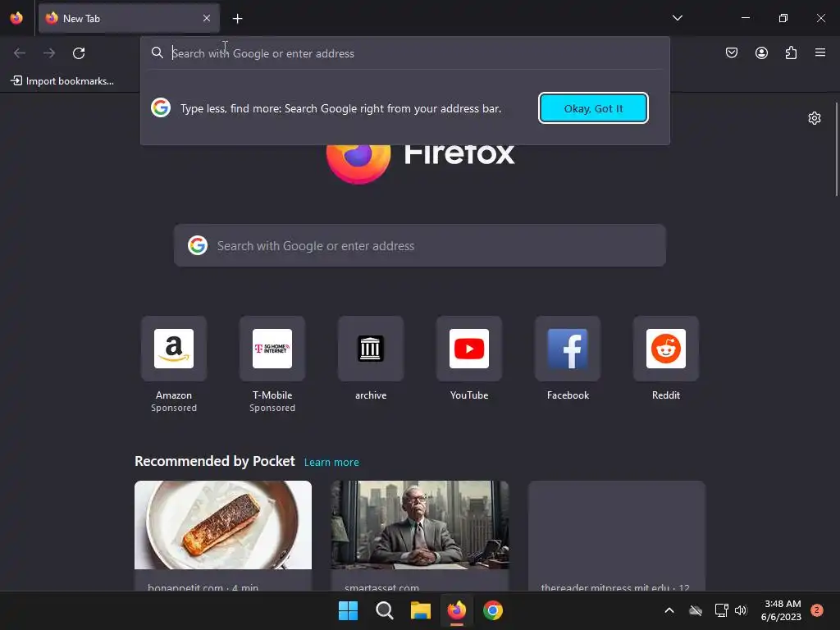840x630 pixels.
Task: Open clock showing 3:48 AM
Action: coord(781,610)
